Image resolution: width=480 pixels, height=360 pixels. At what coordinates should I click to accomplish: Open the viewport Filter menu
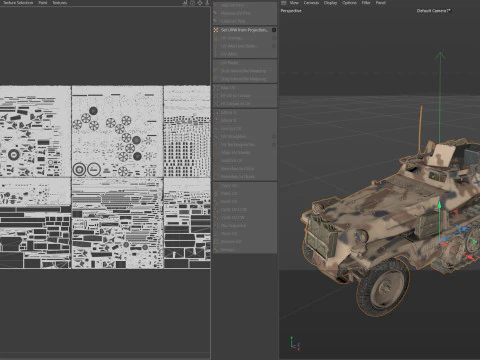pyautogui.click(x=366, y=3)
